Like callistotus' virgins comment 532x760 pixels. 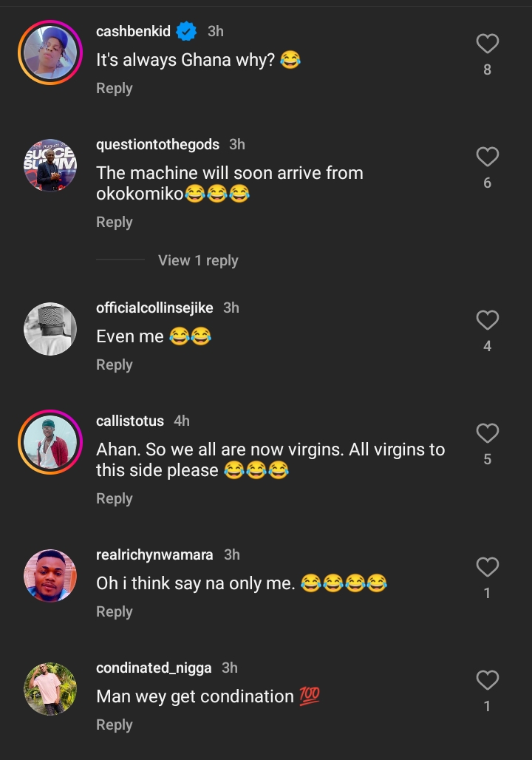click(487, 434)
